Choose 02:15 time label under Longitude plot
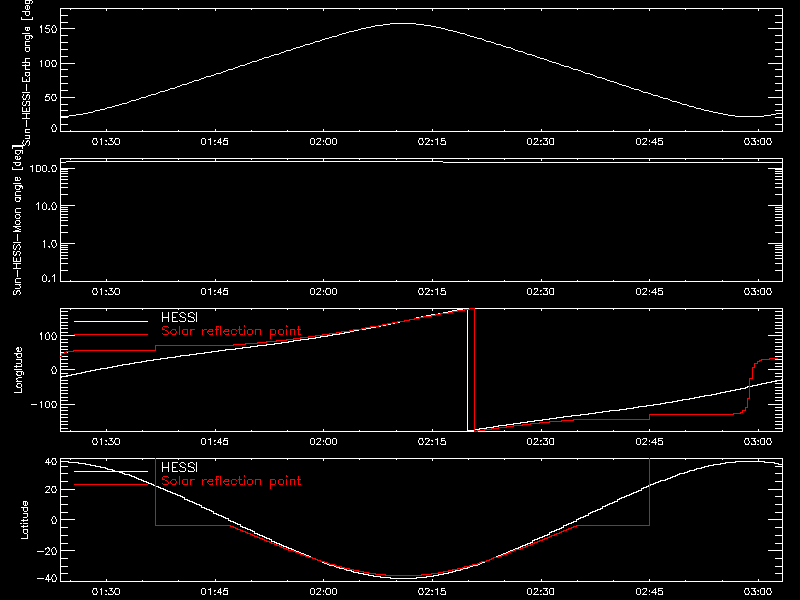The height and width of the screenshot is (600, 800). pos(432,441)
